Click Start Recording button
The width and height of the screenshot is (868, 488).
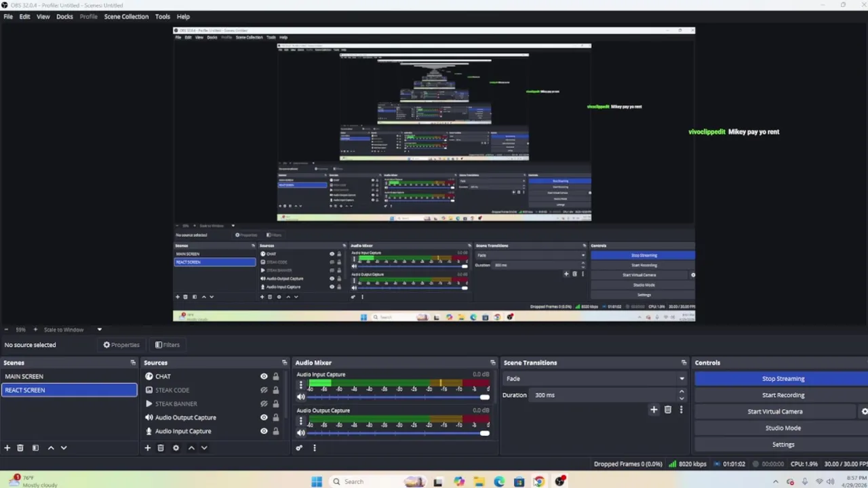point(781,395)
